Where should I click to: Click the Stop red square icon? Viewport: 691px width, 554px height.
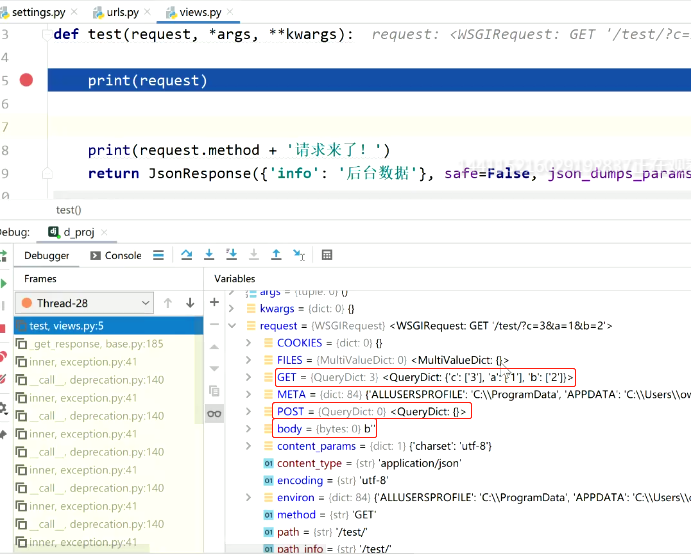coord(3,328)
